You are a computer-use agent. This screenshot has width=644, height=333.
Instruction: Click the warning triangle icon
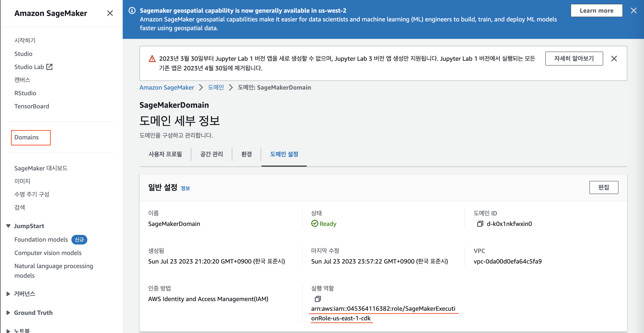pyautogui.click(x=152, y=59)
